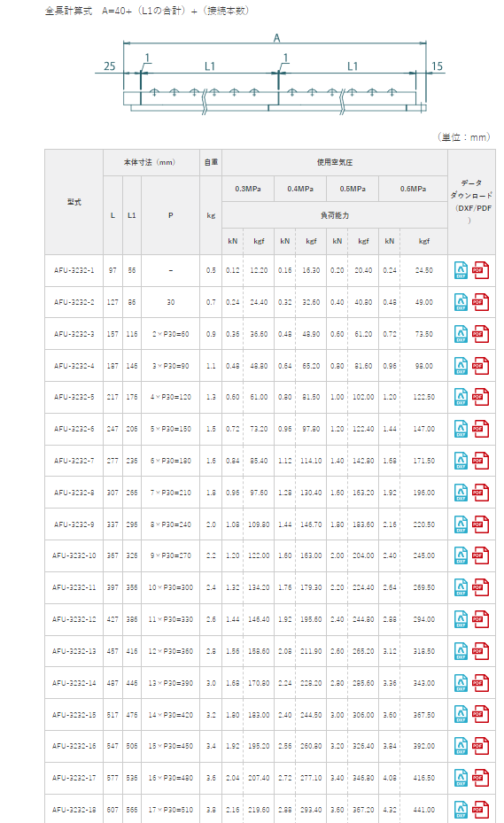Select model name AFU-3232-14 cell
Image resolution: width=504 pixels, height=823 pixels.
coord(74,683)
